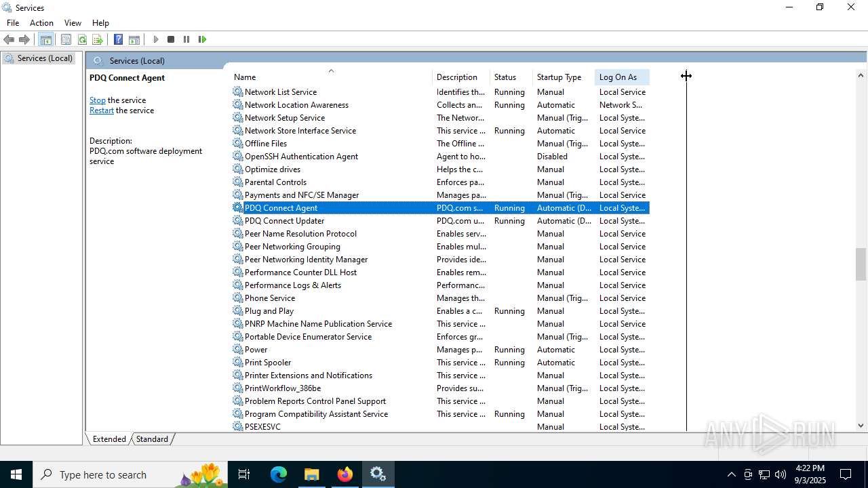868x488 pixels.
Task: Click the gear icon beside Network List Service
Action: click(x=237, y=91)
